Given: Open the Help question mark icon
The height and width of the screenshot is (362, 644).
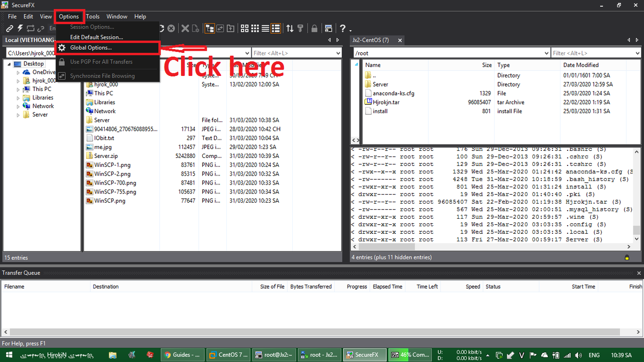Looking at the screenshot, I should [343, 28].
